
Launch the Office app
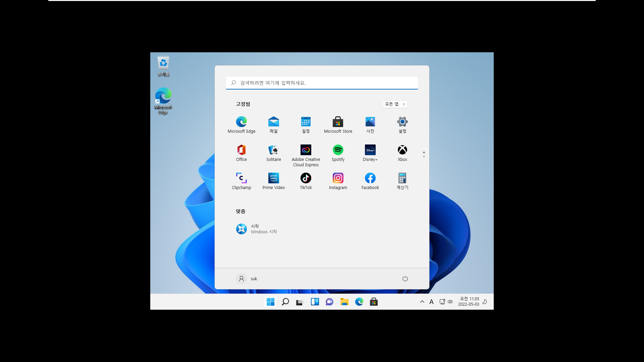point(241,153)
